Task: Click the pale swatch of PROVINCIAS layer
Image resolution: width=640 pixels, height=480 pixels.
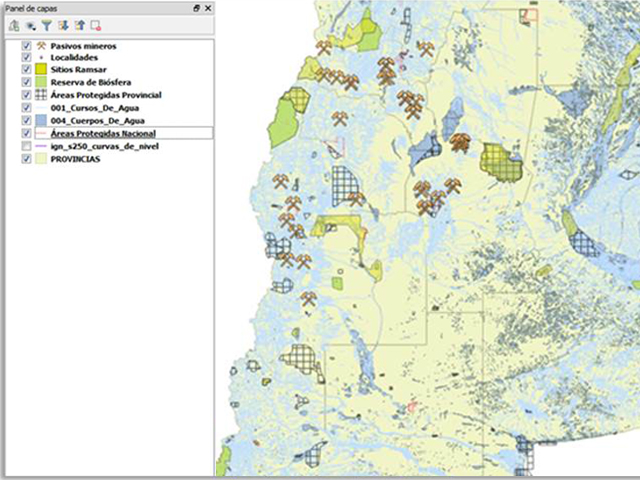Action: 41,159
